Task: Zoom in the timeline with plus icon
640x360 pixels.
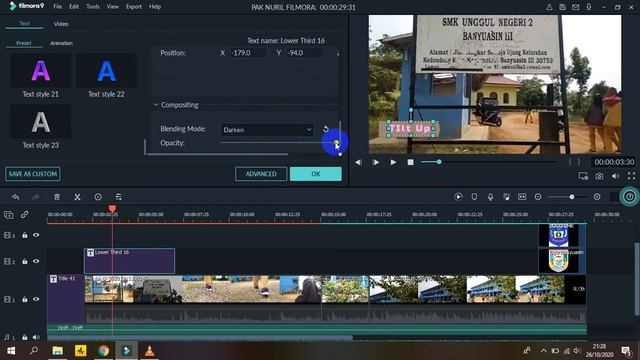Action: pyautogui.click(x=597, y=197)
